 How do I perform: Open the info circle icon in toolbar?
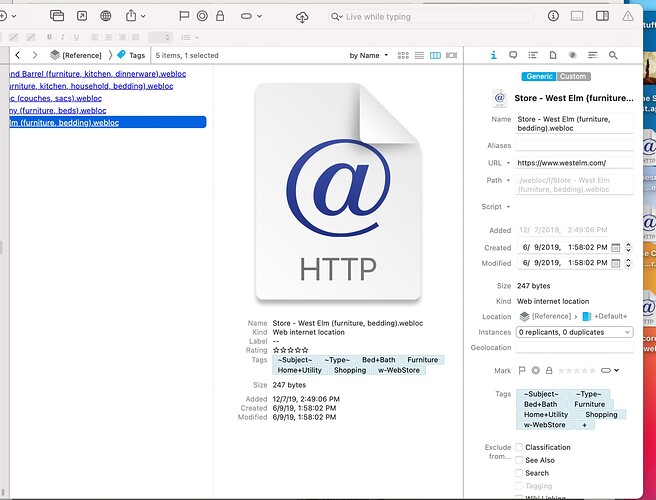553,16
